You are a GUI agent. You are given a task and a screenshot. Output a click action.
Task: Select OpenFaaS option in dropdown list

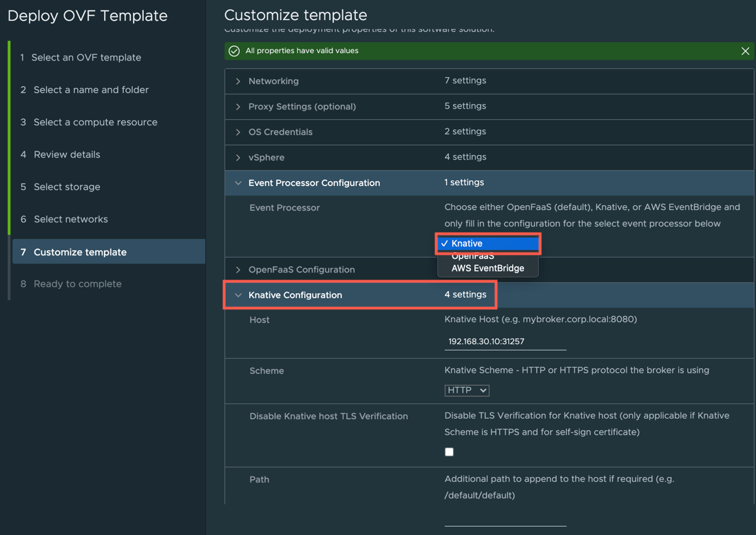point(473,257)
